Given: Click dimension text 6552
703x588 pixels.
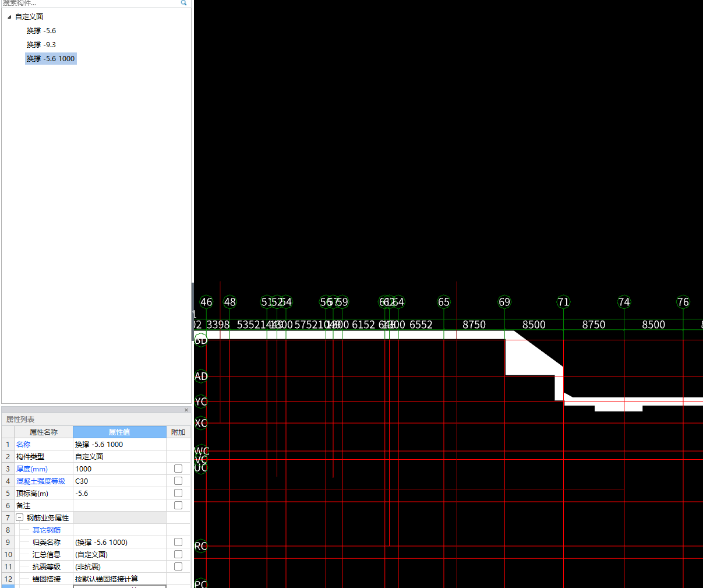Looking at the screenshot, I should coord(421,325).
